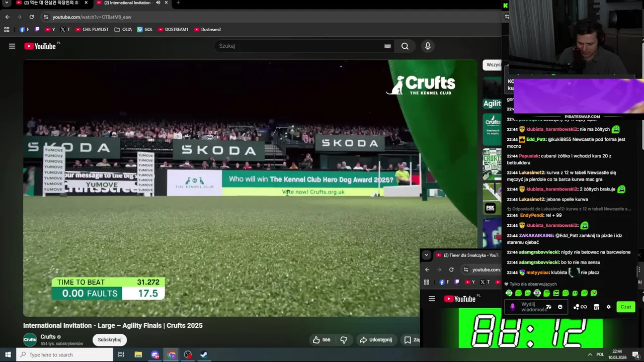
Task: Open hamburger menu in timer YouTube window
Action: [432, 299]
